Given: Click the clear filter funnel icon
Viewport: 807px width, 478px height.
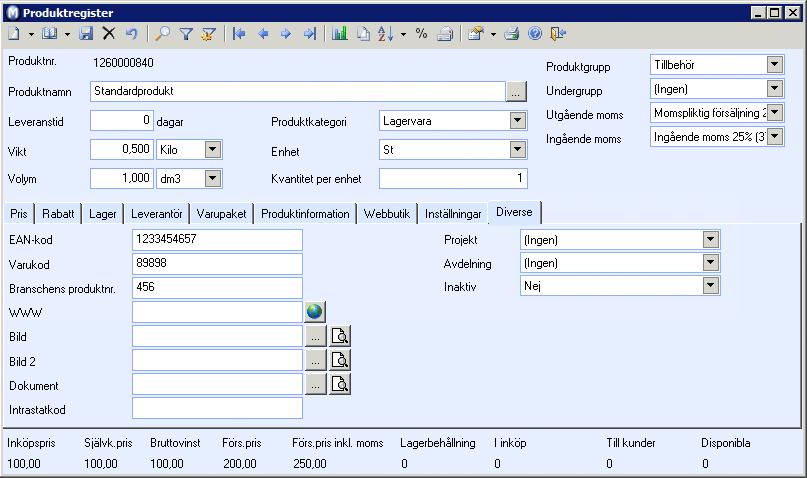Looking at the screenshot, I should coord(208,34).
